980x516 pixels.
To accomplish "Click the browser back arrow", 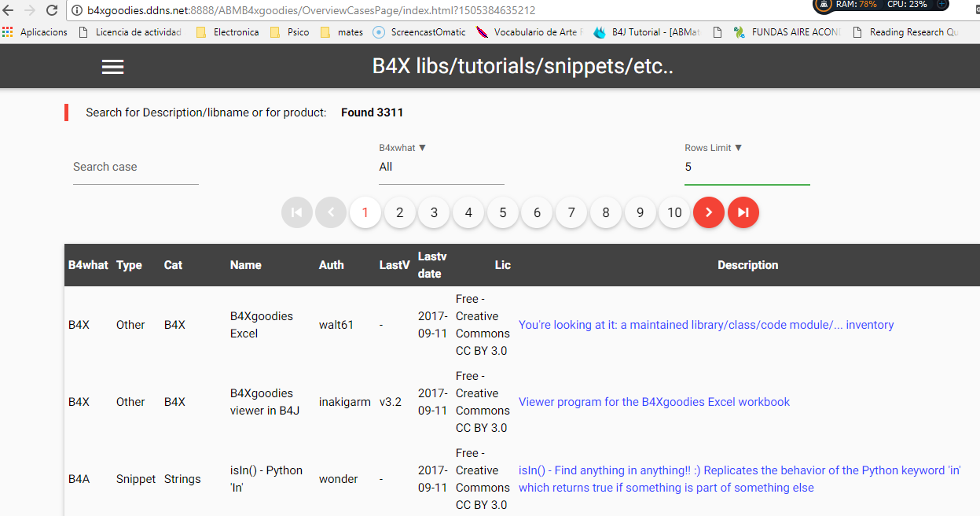I will [x=9, y=10].
